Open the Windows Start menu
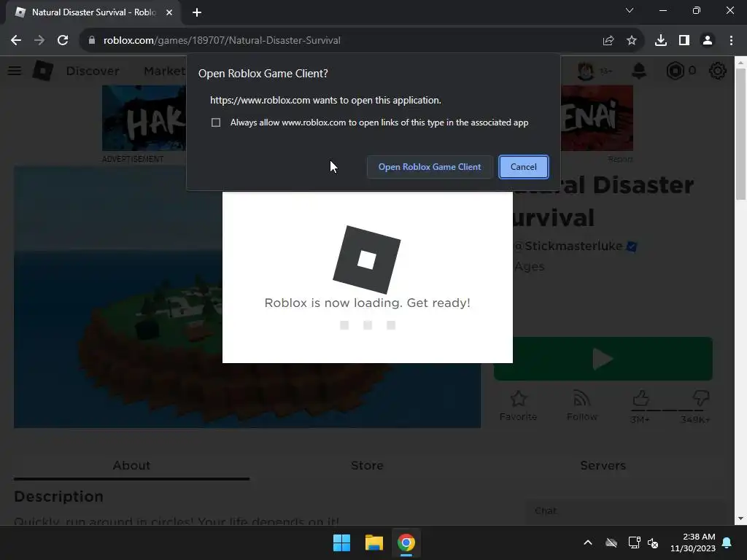The height and width of the screenshot is (560, 747). click(x=341, y=542)
